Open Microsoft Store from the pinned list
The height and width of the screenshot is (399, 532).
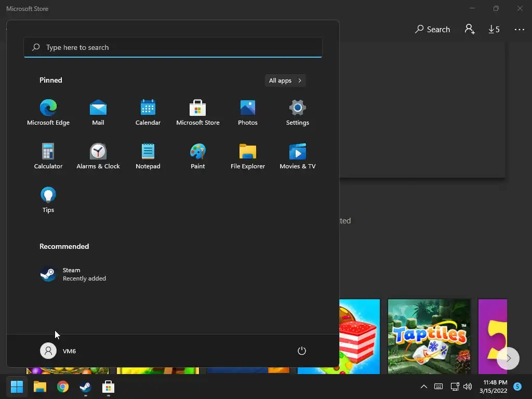pyautogui.click(x=198, y=113)
